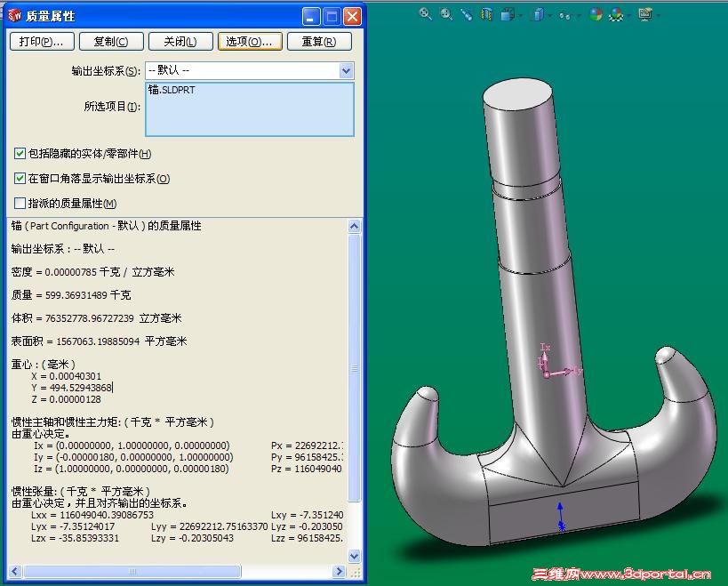Click the results pane scroll-up arrow
Viewport: 728px width, 586px height.
tap(355, 226)
